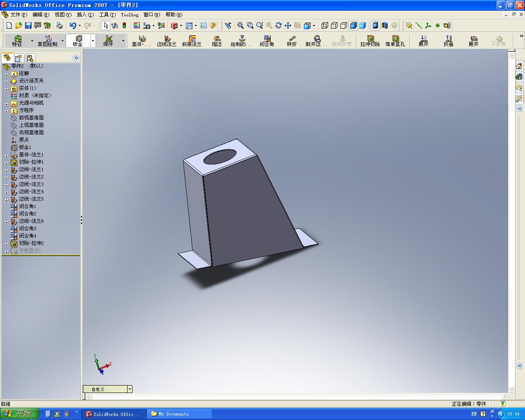Switch to wireframe display style
Image resolution: width=525 pixels, height=420 pixels.
pos(325,25)
